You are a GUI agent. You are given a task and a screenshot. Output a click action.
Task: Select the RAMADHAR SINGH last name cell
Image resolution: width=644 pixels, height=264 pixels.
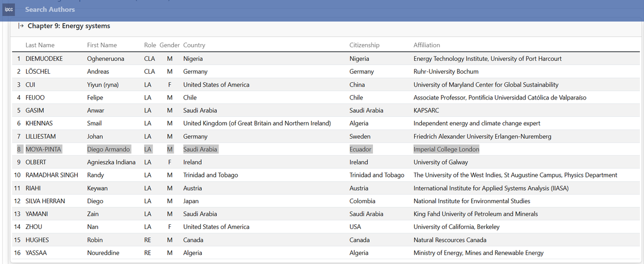point(52,175)
